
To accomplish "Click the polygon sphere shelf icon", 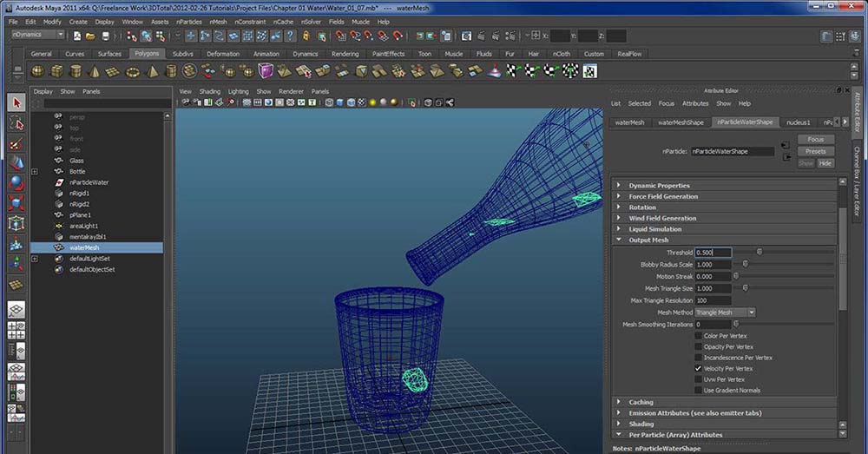I will tap(38, 71).
